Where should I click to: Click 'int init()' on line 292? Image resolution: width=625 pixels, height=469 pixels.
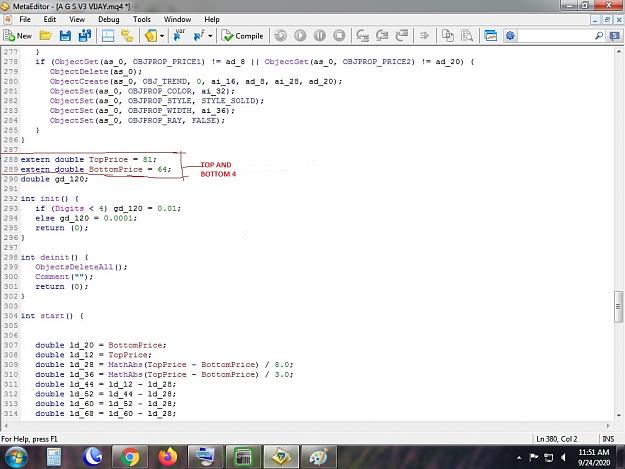pos(44,198)
